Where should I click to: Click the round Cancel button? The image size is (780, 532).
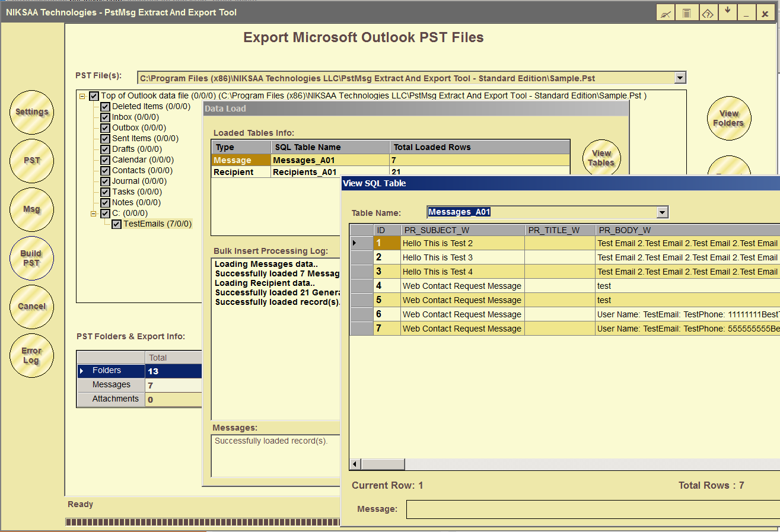tap(32, 307)
